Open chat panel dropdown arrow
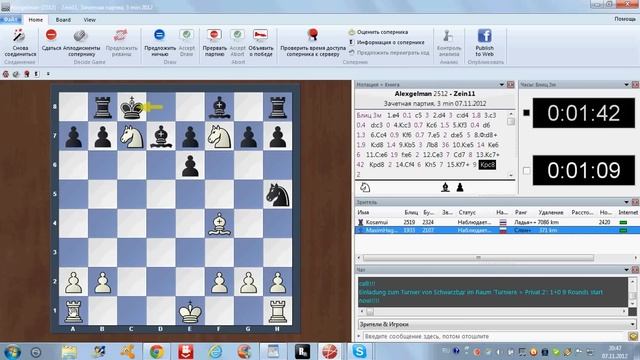The height and width of the screenshot is (360, 640). pos(626,270)
